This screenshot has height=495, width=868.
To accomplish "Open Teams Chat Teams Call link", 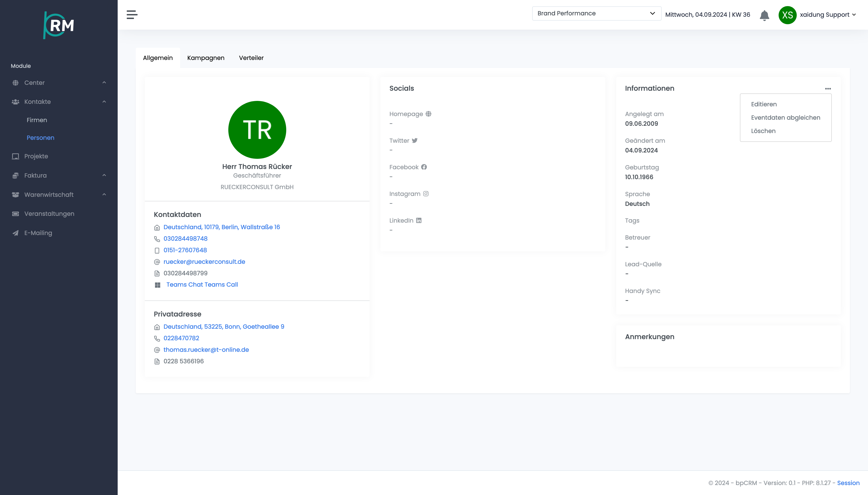I will pyautogui.click(x=202, y=285).
